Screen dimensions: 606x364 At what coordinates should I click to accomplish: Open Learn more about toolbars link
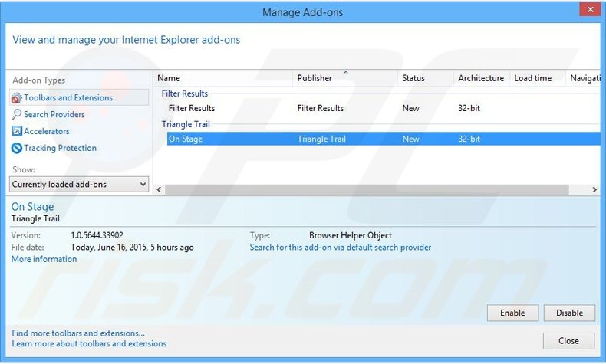click(89, 344)
